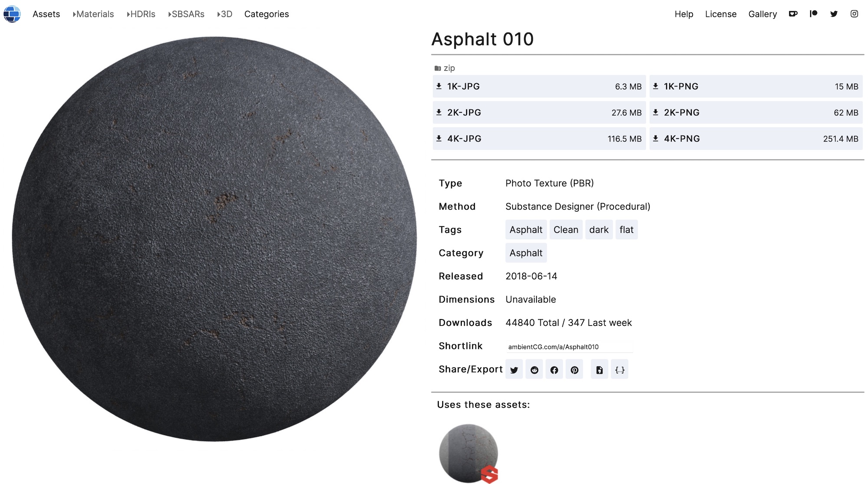Click the Clean tag
The image size is (868, 484).
566,230
